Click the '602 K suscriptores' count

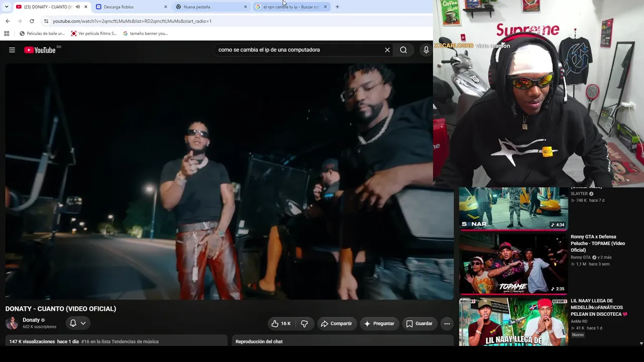(39, 327)
